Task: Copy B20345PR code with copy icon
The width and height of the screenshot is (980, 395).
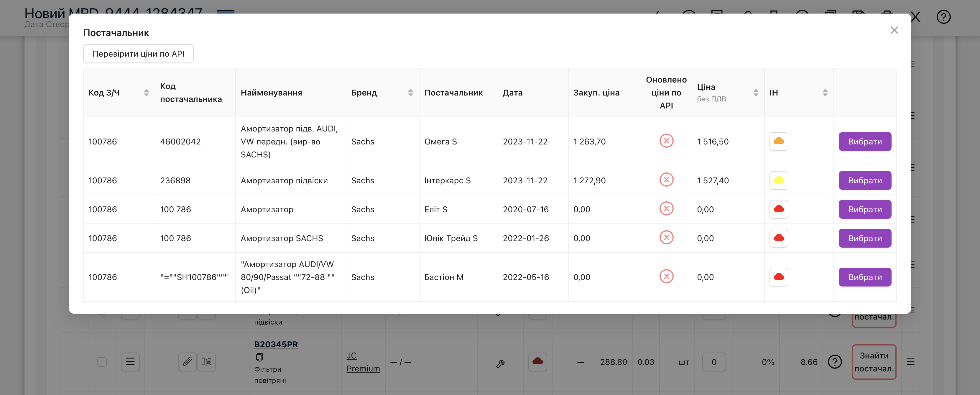Action: click(x=259, y=357)
